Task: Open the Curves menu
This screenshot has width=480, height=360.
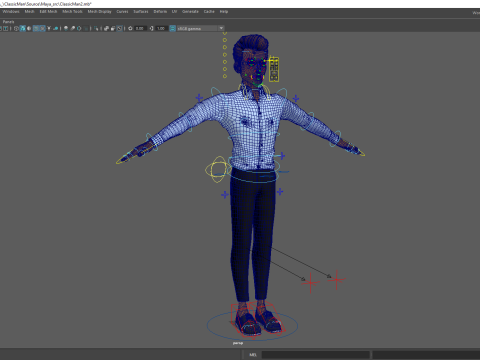Action: [122, 11]
